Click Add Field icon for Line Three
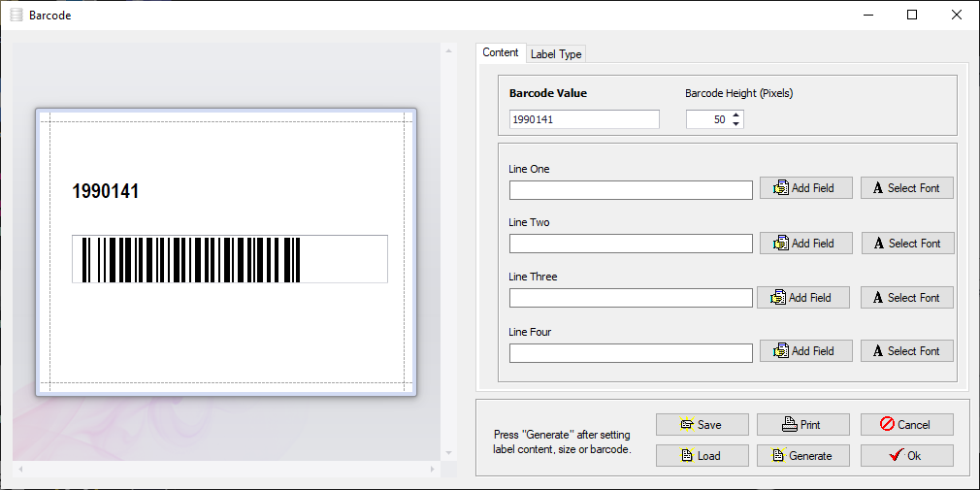 [x=777, y=298]
